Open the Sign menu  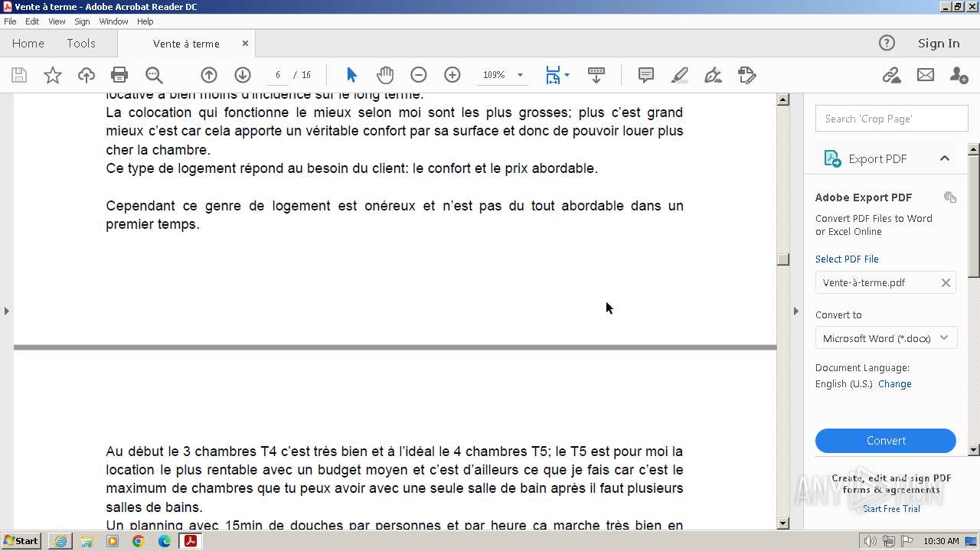82,21
